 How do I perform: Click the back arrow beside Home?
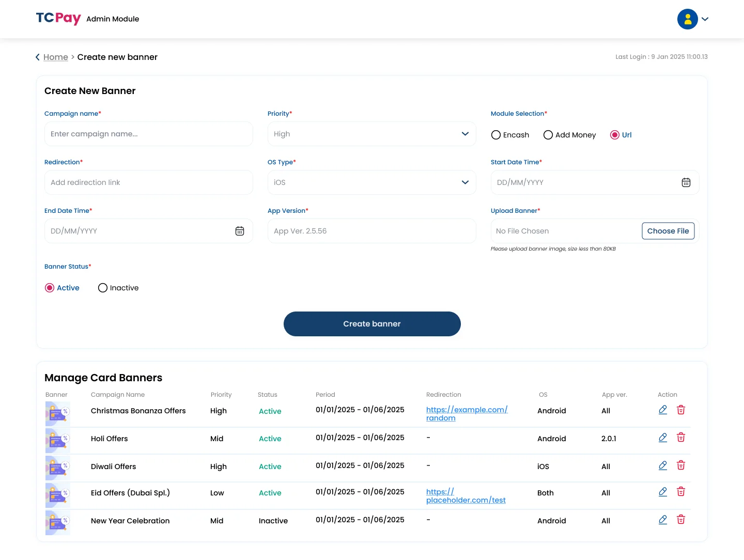38,57
